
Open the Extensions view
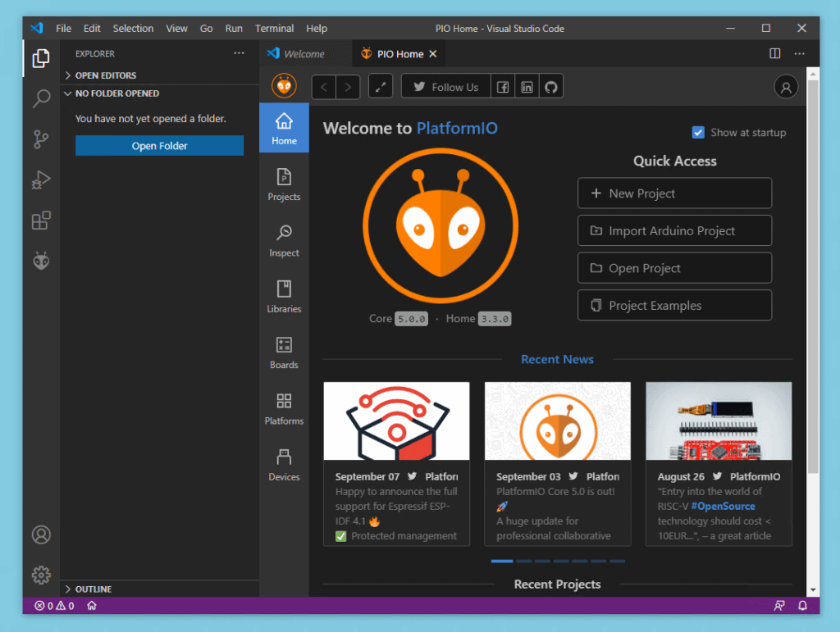[x=41, y=221]
